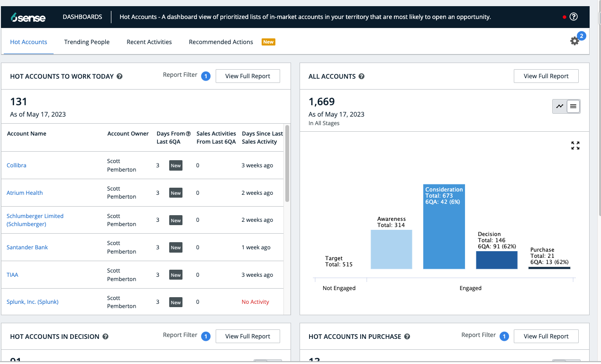Click the New badge in Splunk row
The height and width of the screenshot is (364, 601).
(x=176, y=302)
